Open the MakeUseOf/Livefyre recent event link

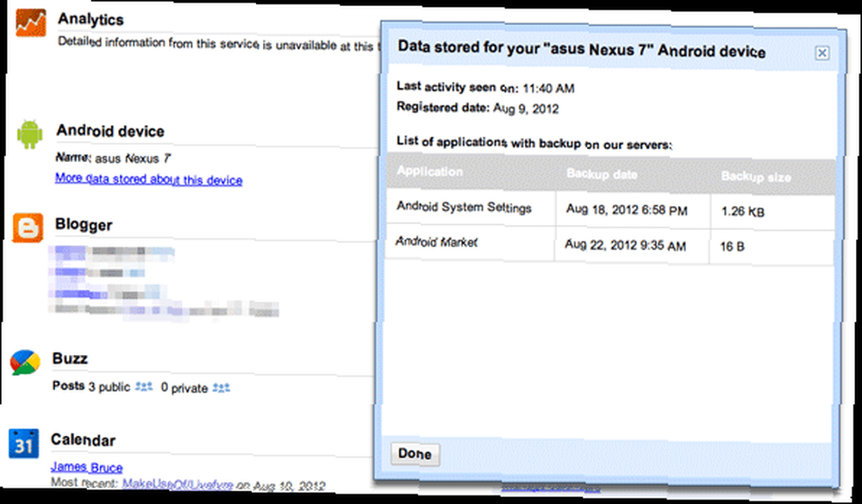178,484
